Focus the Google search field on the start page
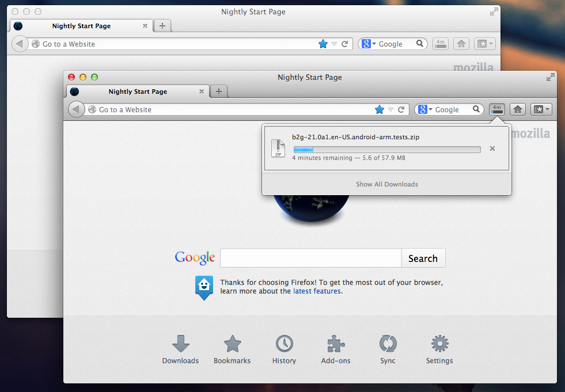Viewport: 565px width, 392px height. (x=311, y=258)
